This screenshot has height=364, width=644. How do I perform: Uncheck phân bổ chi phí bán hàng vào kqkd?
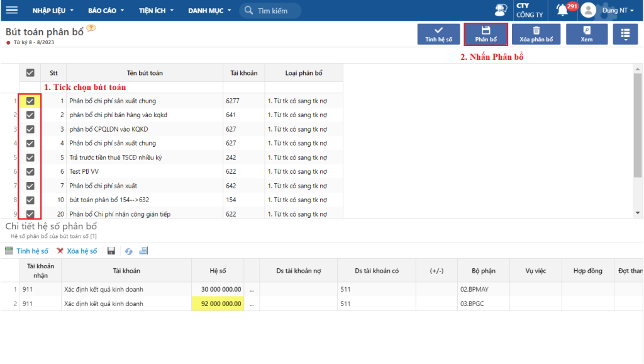pyautogui.click(x=30, y=115)
